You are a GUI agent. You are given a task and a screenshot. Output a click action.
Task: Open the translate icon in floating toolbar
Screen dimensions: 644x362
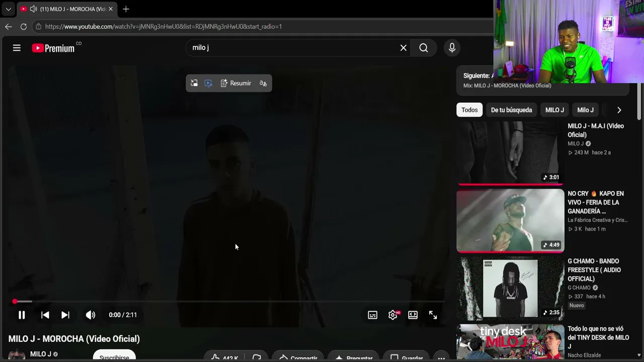tap(263, 83)
